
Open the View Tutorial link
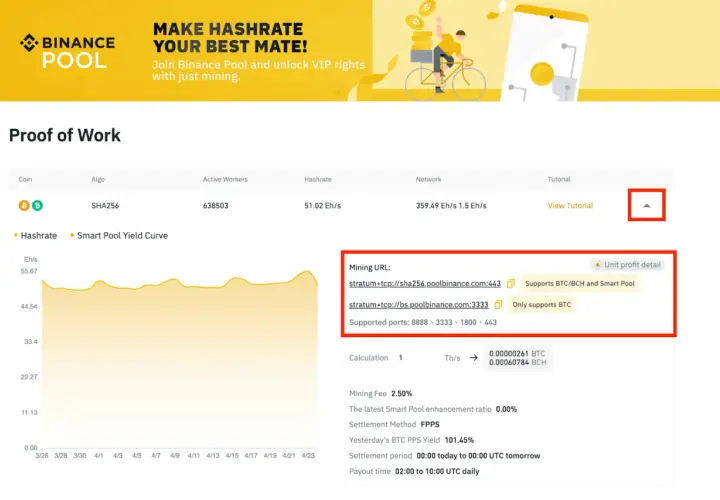[570, 206]
